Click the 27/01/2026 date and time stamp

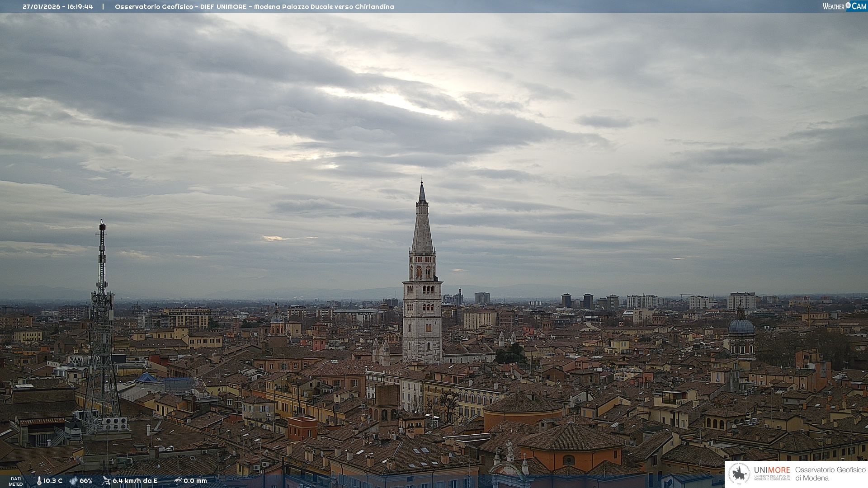(58, 7)
